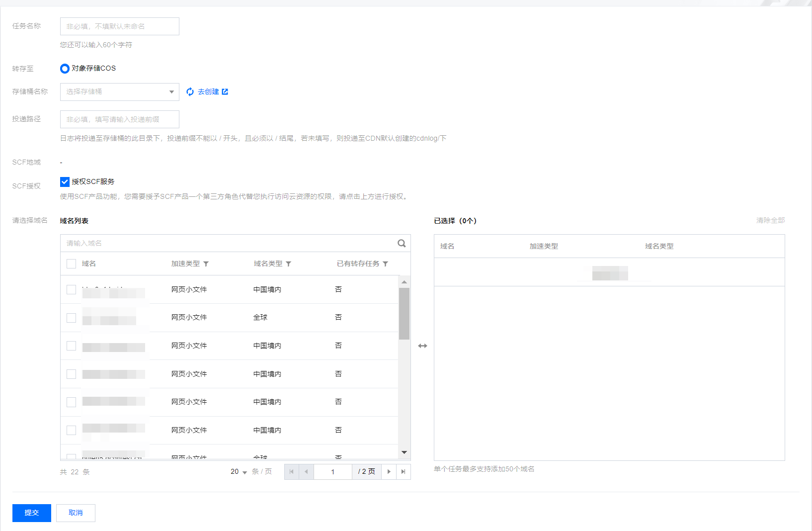
Task: Click 网页小文件 in the first domain row
Action: tap(189, 289)
